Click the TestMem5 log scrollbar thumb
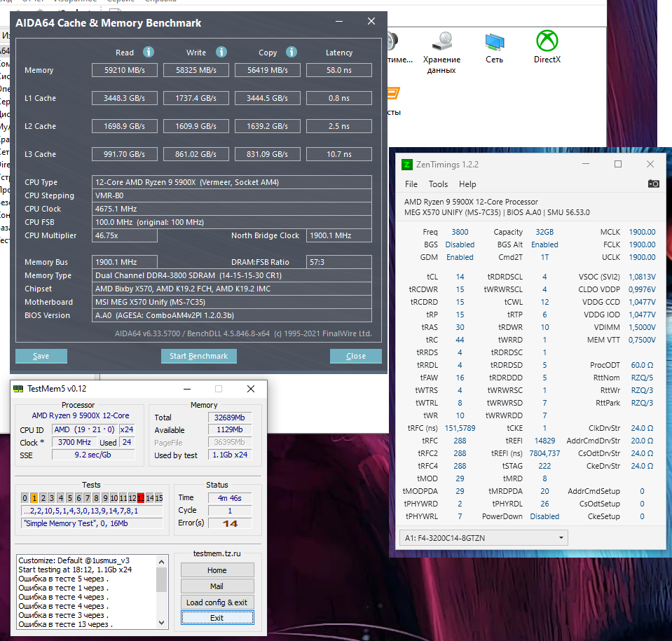 coord(162,579)
